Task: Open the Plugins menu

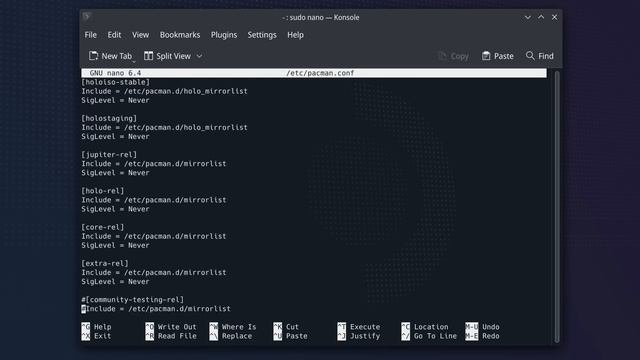Action: click(x=224, y=35)
